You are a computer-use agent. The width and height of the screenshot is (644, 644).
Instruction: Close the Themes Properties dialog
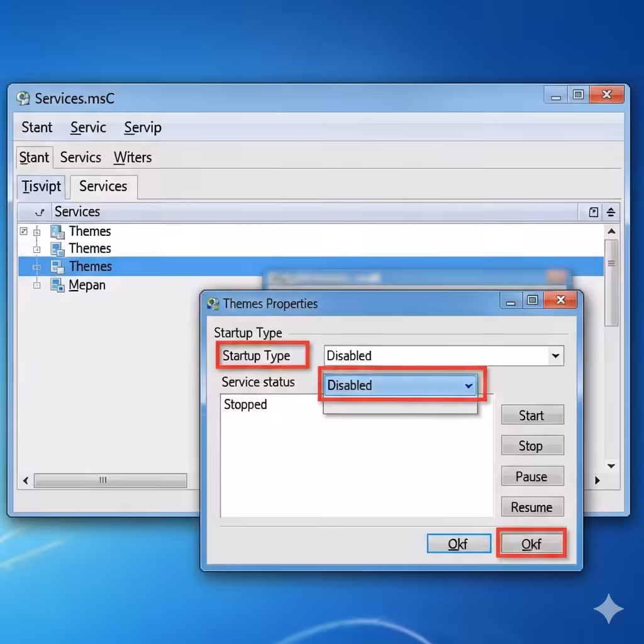coord(560,300)
